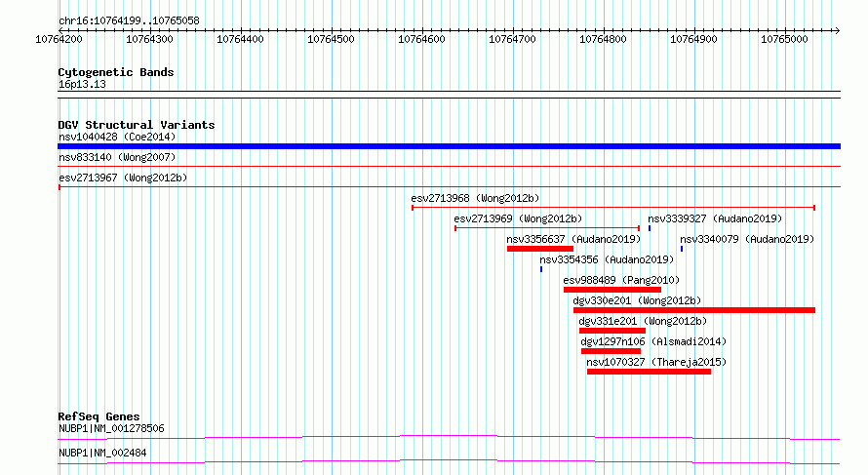Select the long red dgv330e201 bar
This screenshot has height=475, width=868.
[x=694, y=310]
